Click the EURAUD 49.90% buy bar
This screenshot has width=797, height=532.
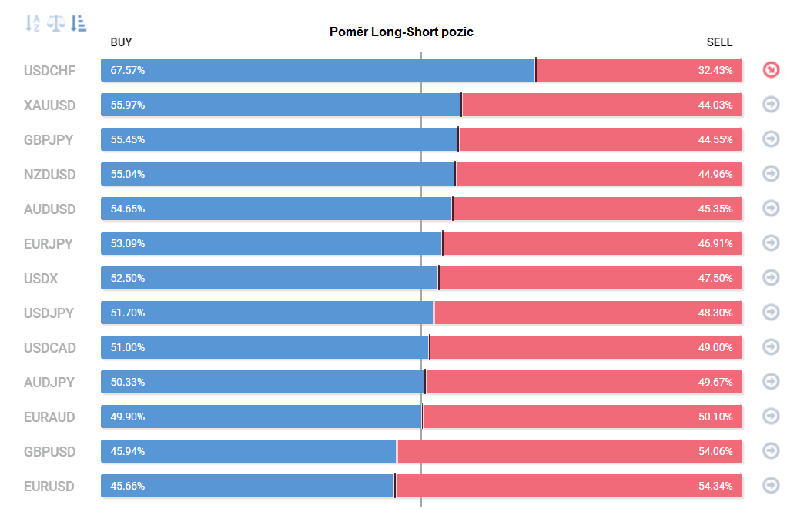point(261,417)
